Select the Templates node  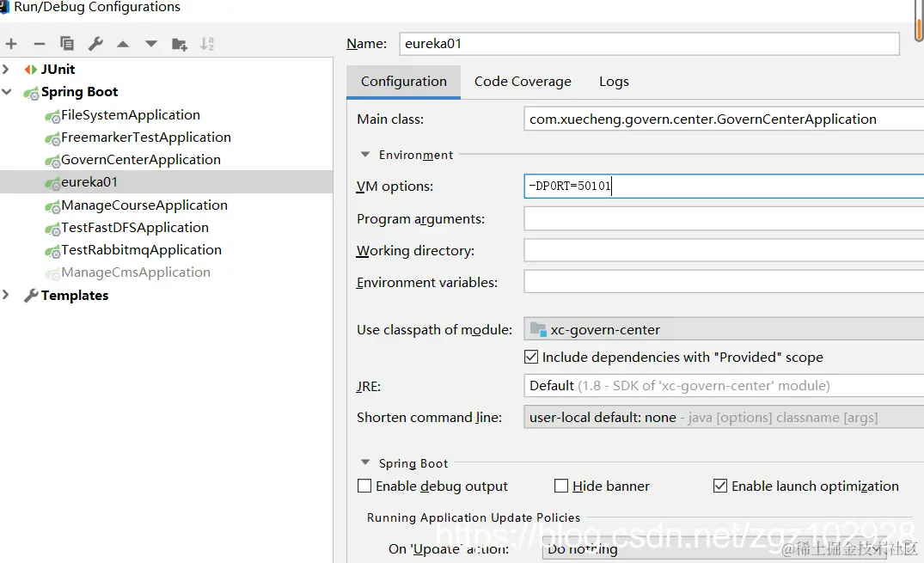[75, 296]
